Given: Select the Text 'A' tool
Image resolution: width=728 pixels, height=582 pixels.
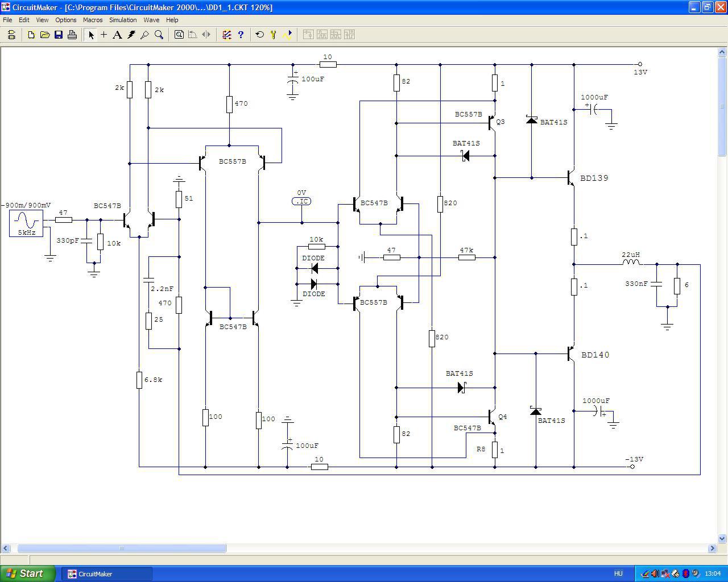Looking at the screenshot, I should [117, 35].
